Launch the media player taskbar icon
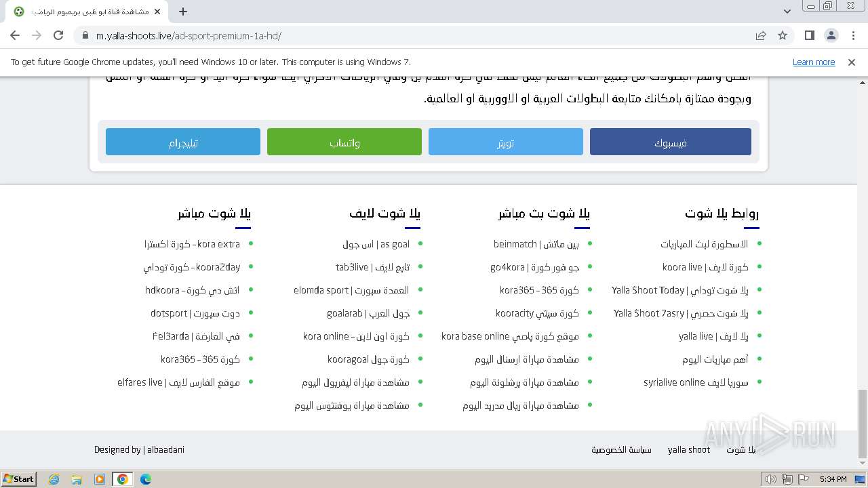 tap(100, 479)
